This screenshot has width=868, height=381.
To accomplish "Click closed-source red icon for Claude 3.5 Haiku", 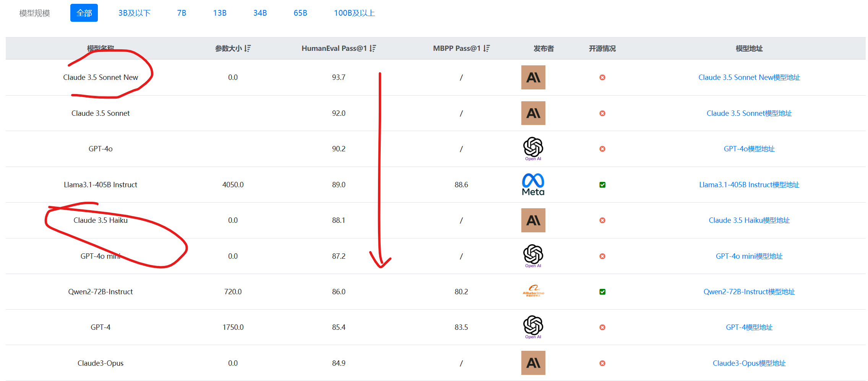I will [602, 220].
